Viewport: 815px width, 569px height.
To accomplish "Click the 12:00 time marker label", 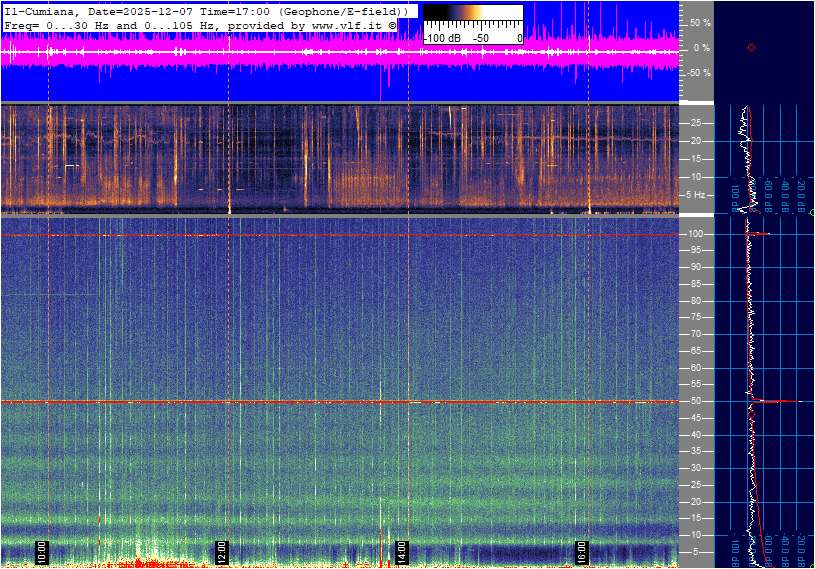I will (x=221, y=551).
